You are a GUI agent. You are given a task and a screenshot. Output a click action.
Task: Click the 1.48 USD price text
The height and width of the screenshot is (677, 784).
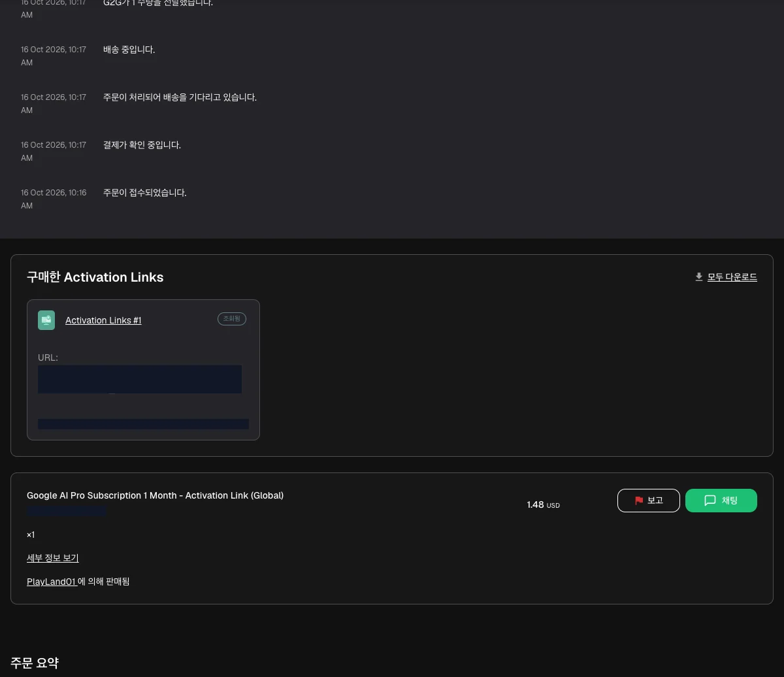[x=544, y=505]
